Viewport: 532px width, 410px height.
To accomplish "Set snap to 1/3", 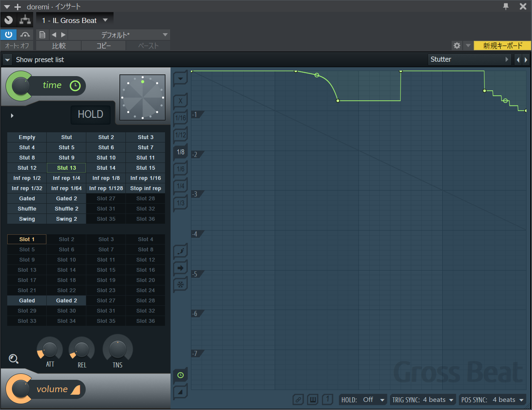I will 181,203.
